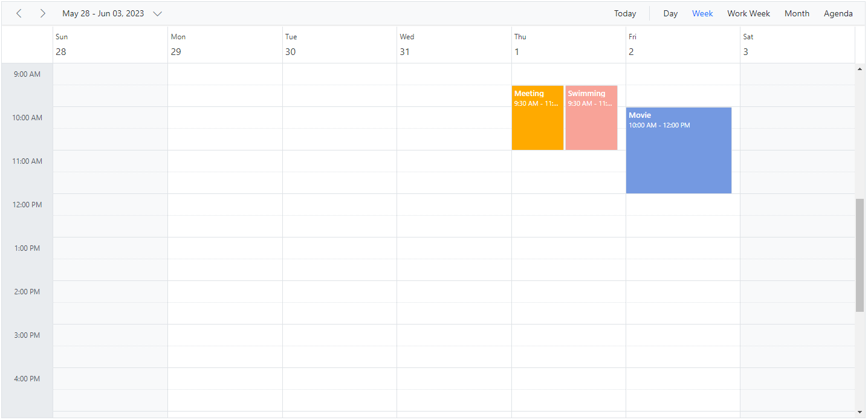The image size is (868, 420).
Task: Click the 4:00 PM time label
Action: (x=27, y=379)
